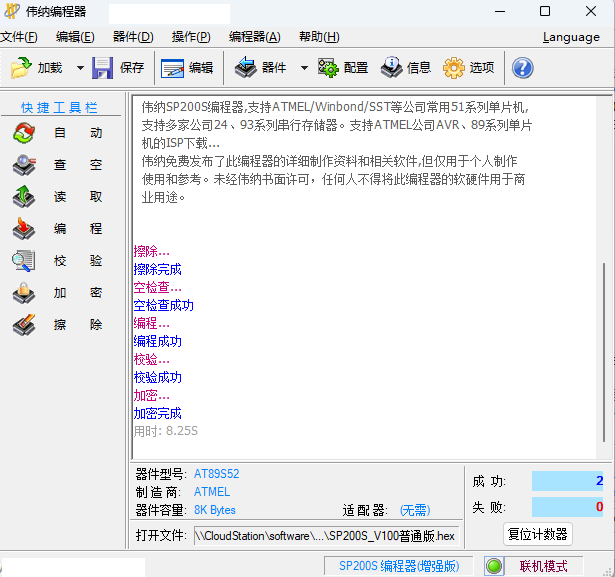The width and height of the screenshot is (615, 577).
Task: Click the 空检查成功 log line
Action: (x=164, y=305)
